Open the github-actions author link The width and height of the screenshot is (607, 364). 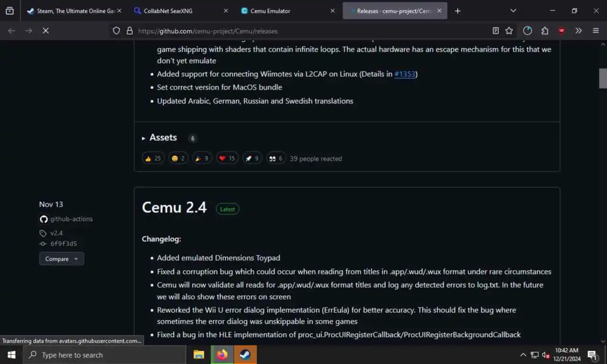[71, 219]
